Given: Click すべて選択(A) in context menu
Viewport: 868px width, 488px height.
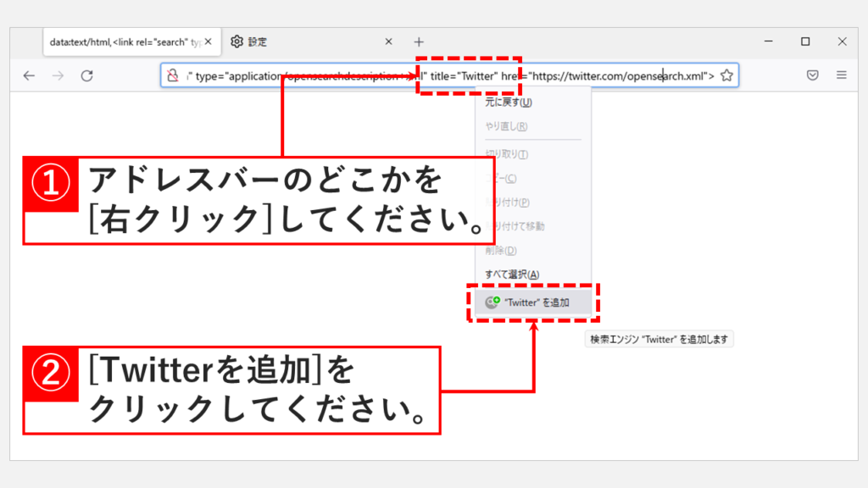Looking at the screenshot, I should click(512, 274).
